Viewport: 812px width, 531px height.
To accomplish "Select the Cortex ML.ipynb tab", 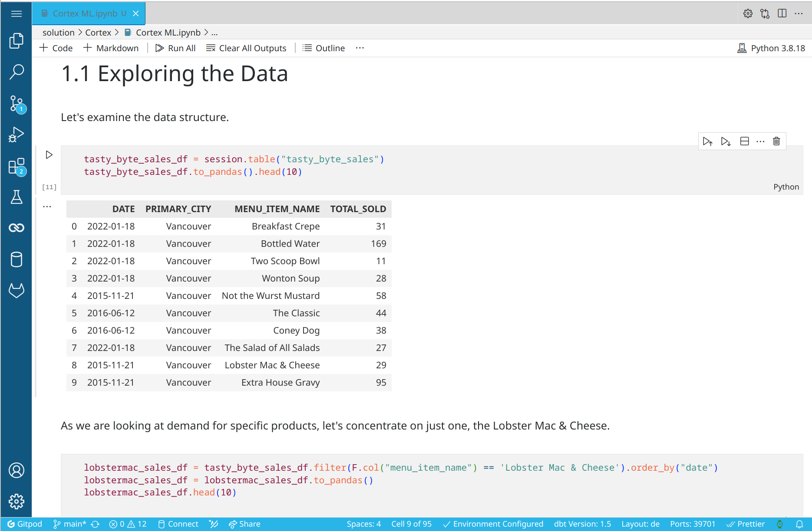I will [85, 13].
